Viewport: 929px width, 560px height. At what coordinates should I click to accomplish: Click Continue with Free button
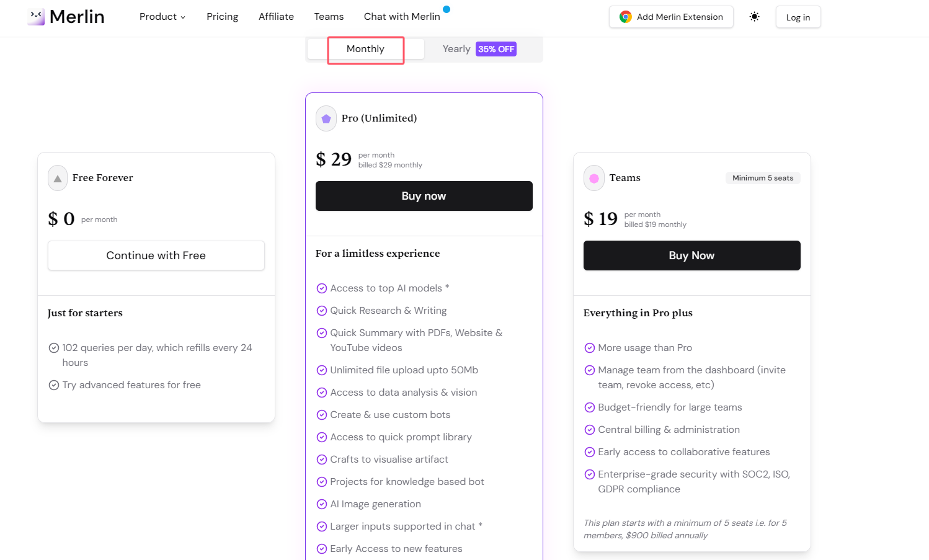(156, 256)
